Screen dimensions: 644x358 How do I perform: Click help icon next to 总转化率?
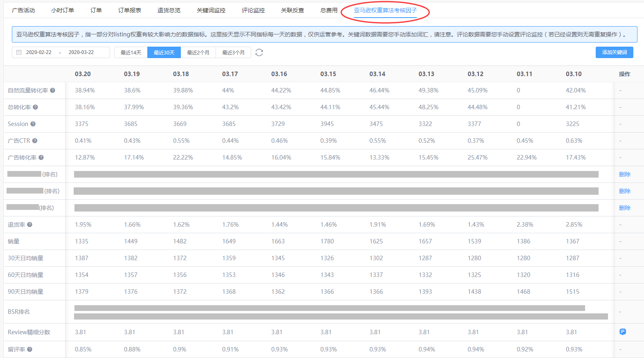(36, 107)
